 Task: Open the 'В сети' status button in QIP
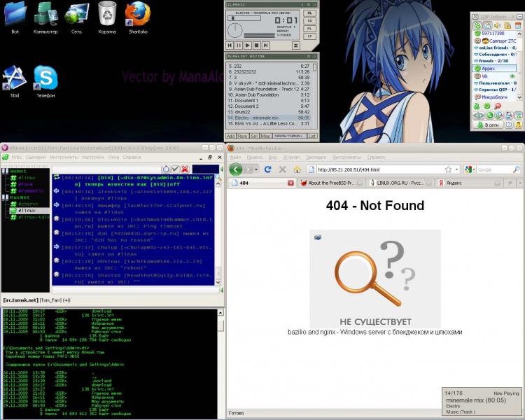[x=489, y=125]
